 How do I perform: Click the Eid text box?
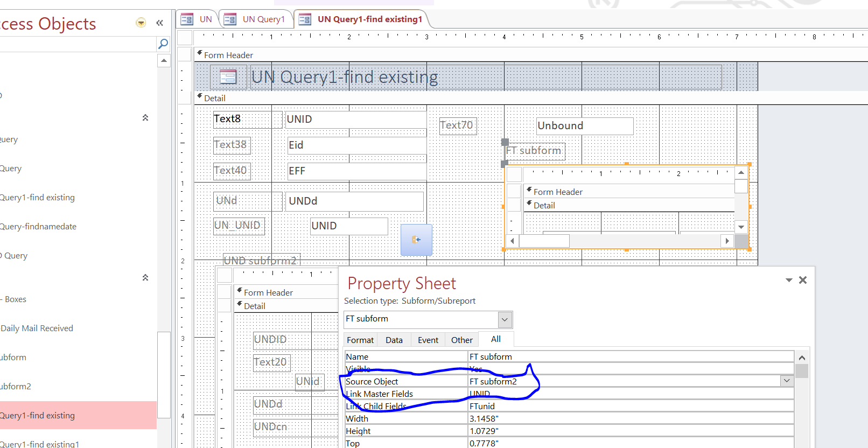click(357, 145)
